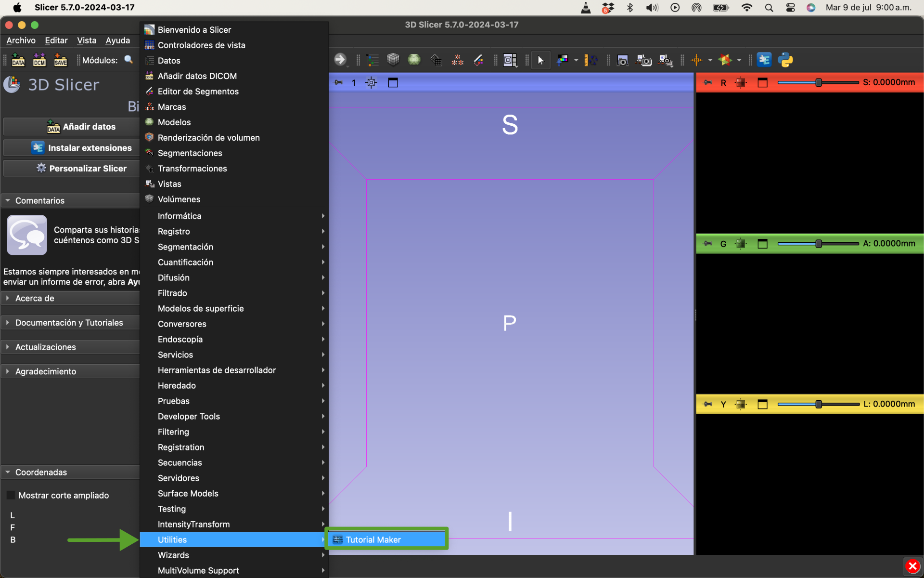This screenshot has width=924, height=578.
Task: Click the DCM load DICOM icon
Action: point(39,60)
